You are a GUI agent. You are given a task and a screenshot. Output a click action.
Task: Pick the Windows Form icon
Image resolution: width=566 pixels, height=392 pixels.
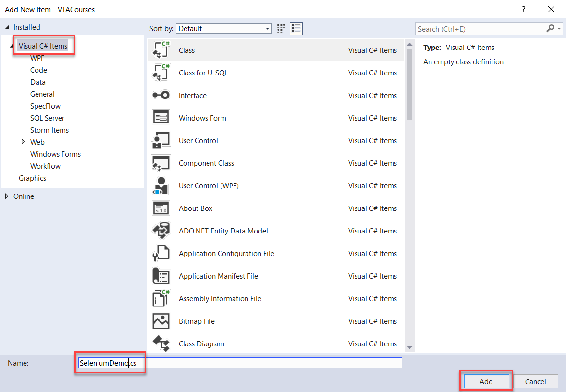pos(161,118)
